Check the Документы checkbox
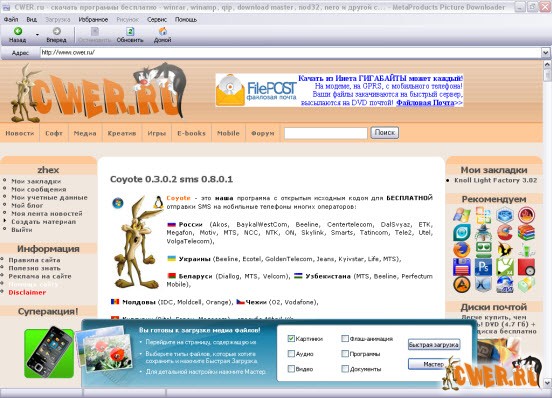The width and height of the screenshot is (552, 398). 345,369
